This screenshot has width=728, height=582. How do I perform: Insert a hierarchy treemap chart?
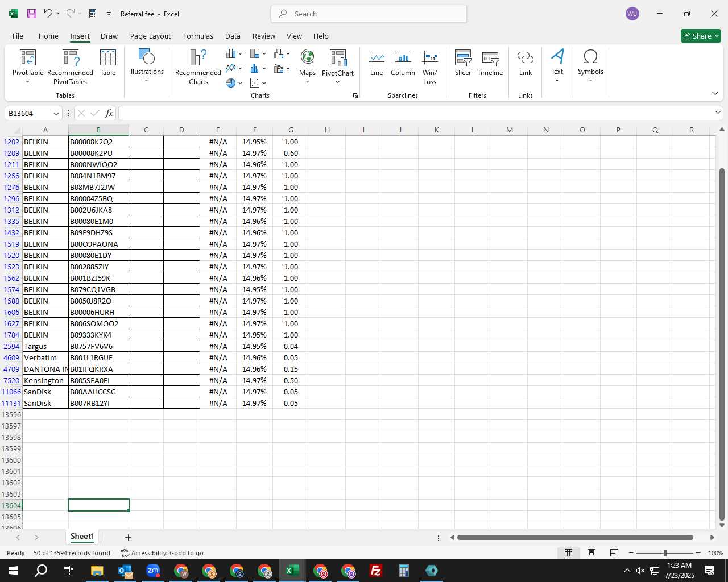255,53
